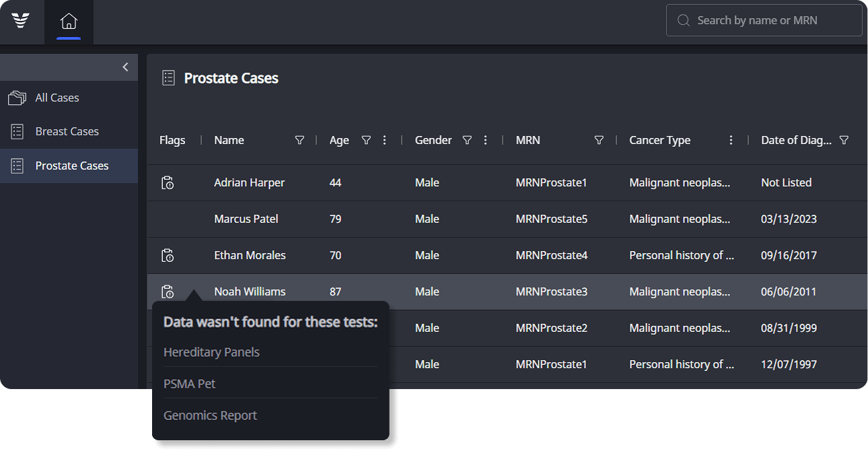Switch to Breast Cases list
The image size is (868, 451).
click(67, 131)
